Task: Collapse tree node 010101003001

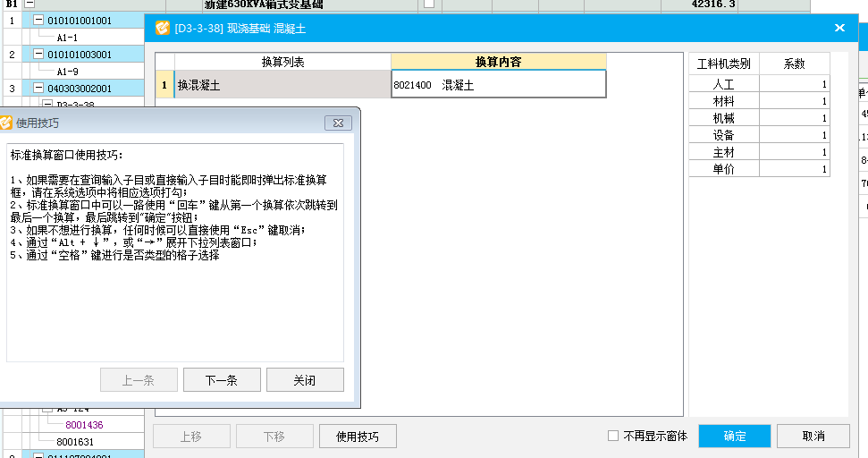Action: pos(38,54)
